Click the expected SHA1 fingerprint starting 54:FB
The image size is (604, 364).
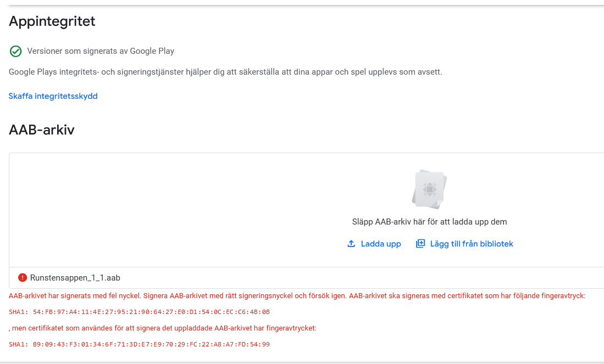tap(139, 312)
